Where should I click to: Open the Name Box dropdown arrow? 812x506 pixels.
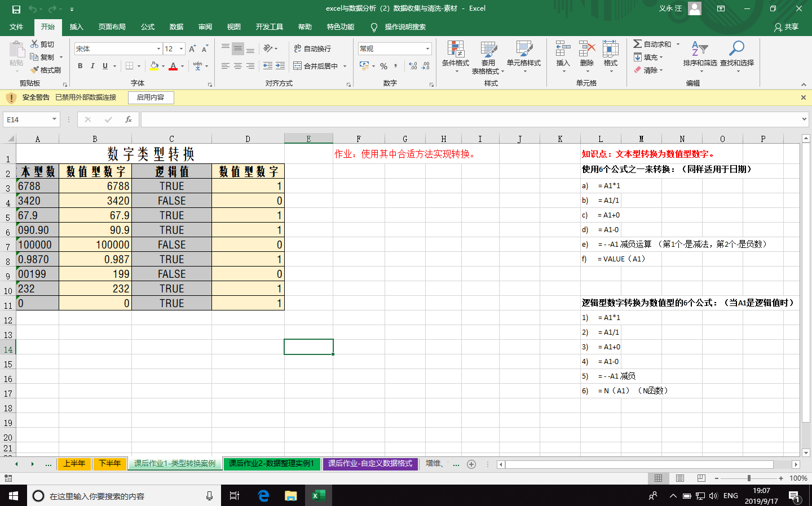click(x=54, y=119)
